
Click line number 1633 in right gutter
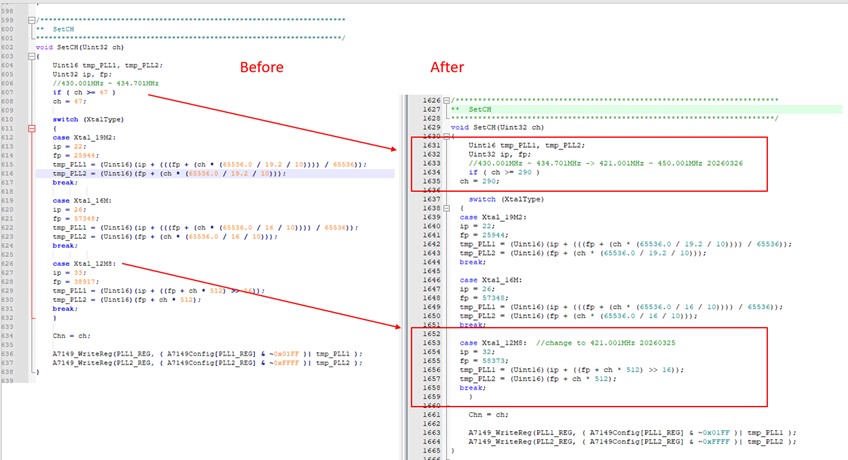pyautogui.click(x=425, y=163)
